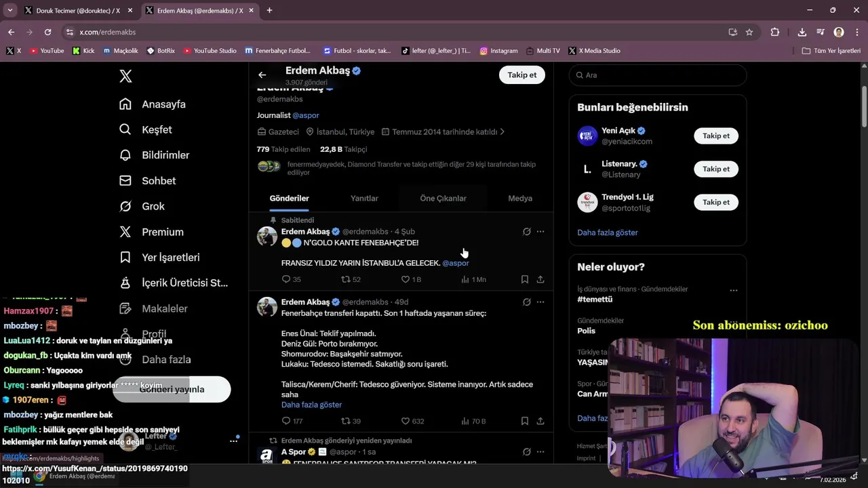Viewport: 868px width, 488px height.
Task: Open 22,8 B Takipçi list
Action: [x=344, y=149]
